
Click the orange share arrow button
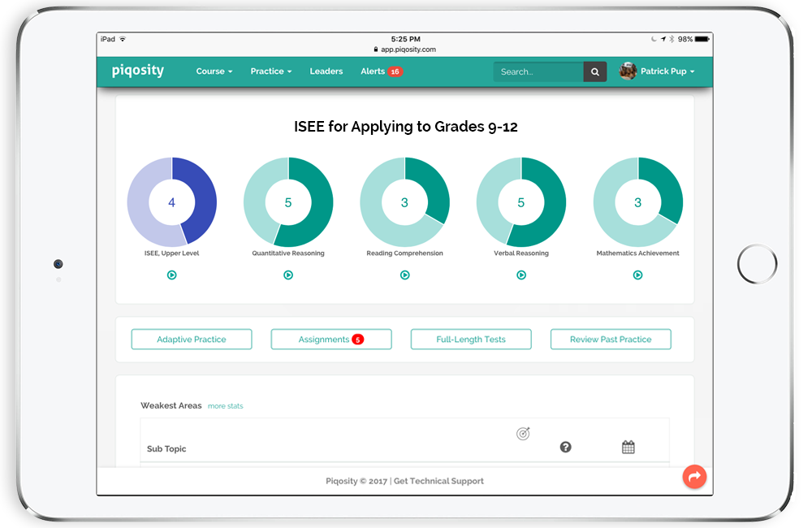pyautogui.click(x=694, y=478)
